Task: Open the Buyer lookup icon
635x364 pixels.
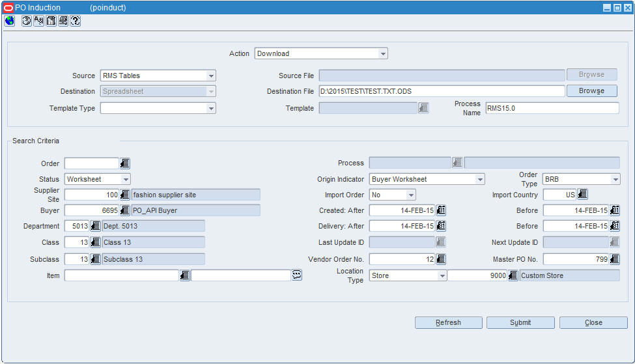Action: [x=125, y=210]
